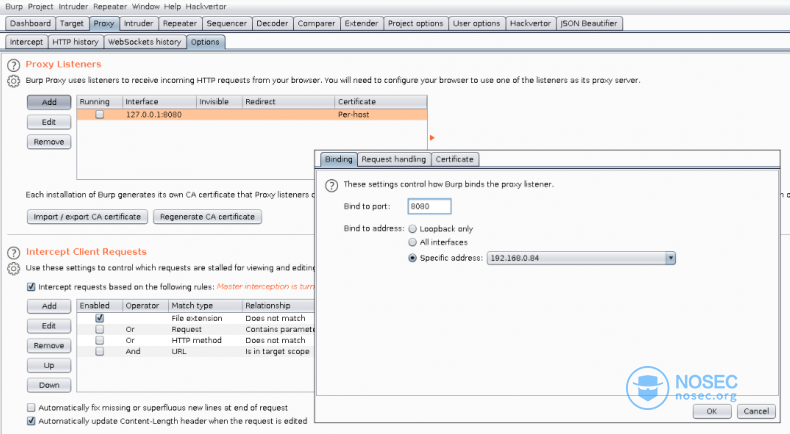Click Bind to port input field
The width and height of the screenshot is (790, 434).
[429, 206]
